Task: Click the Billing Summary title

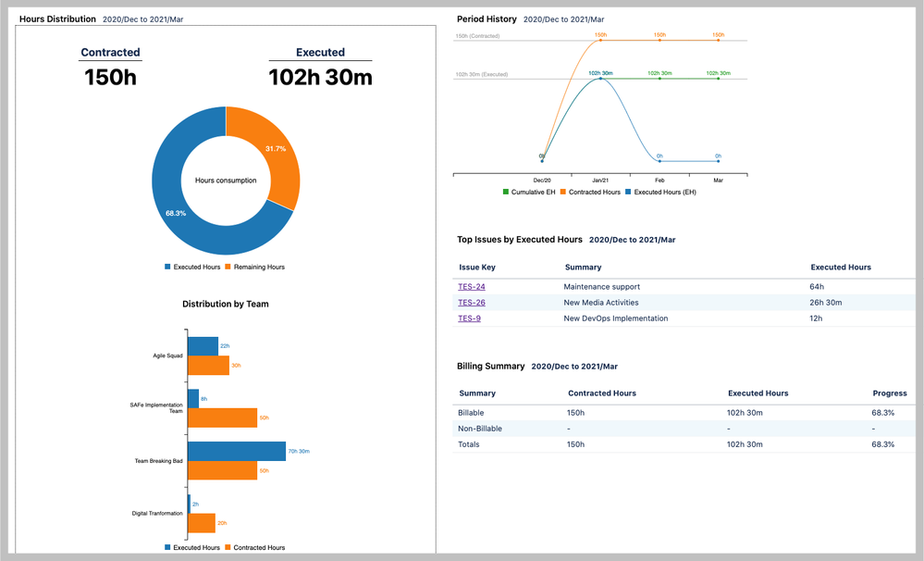Action: [490, 367]
